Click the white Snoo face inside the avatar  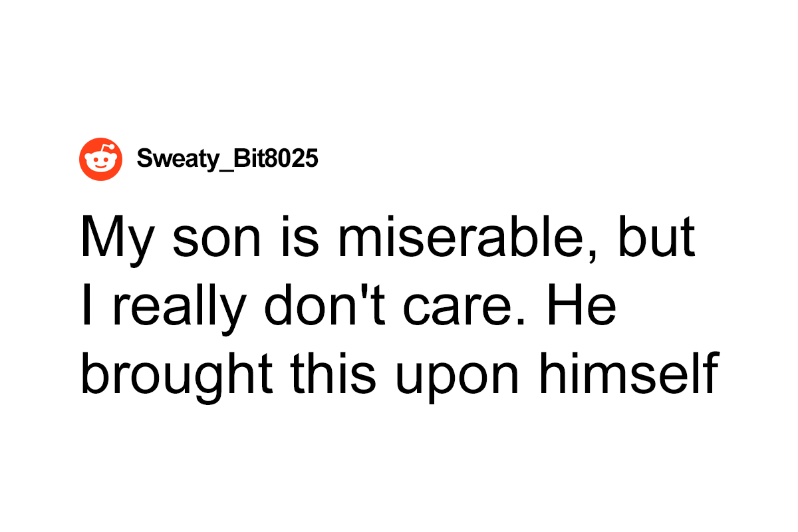click(x=100, y=161)
